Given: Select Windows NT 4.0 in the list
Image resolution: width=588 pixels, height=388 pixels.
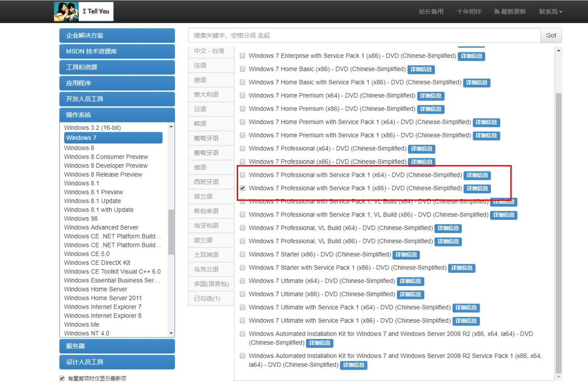Looking at the screenshot, I should (x=86, y=333).
